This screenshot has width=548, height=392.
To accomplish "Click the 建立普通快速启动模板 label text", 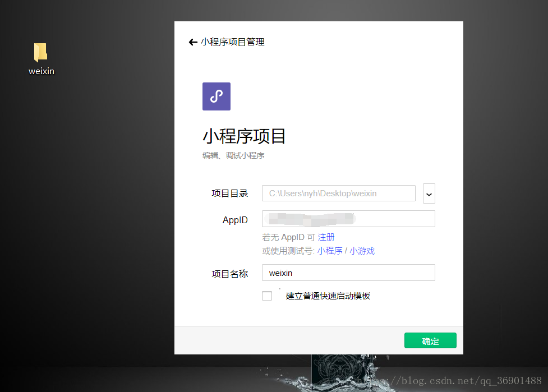I will pos(328,296).
